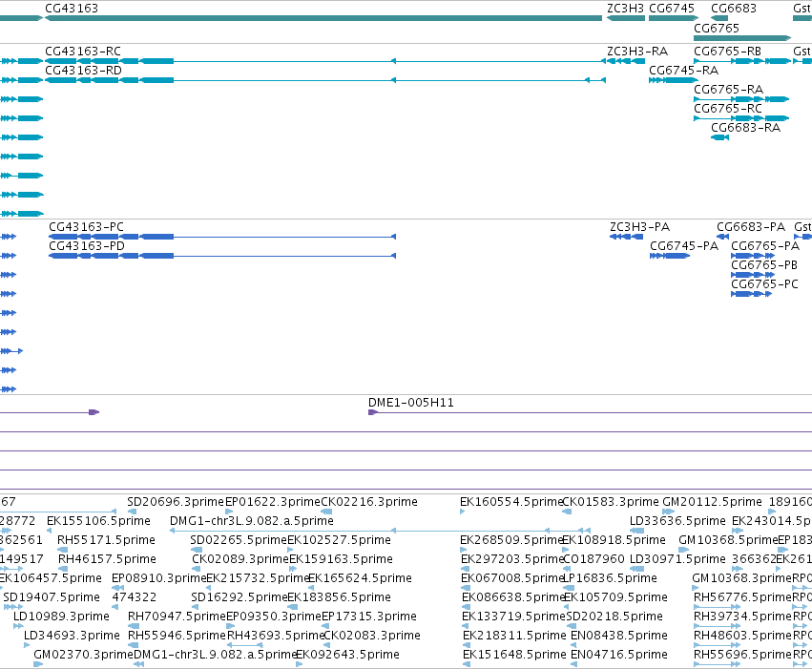
Task: Select EST EP01622.3prime
Action: pyautogui.click(x=273, y=502)
